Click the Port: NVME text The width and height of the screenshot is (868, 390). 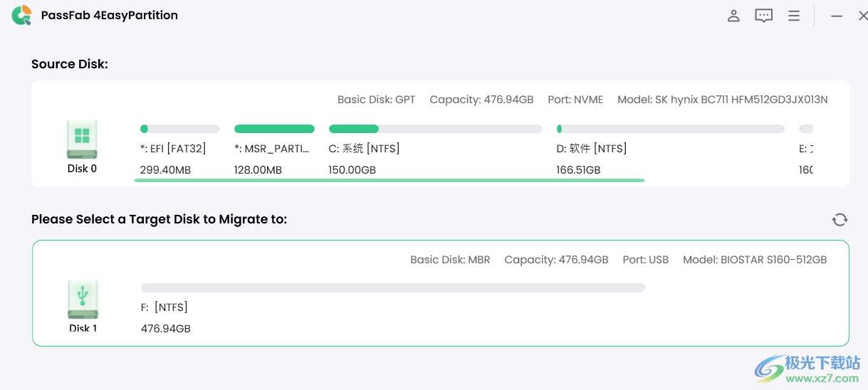coord(575,100)
